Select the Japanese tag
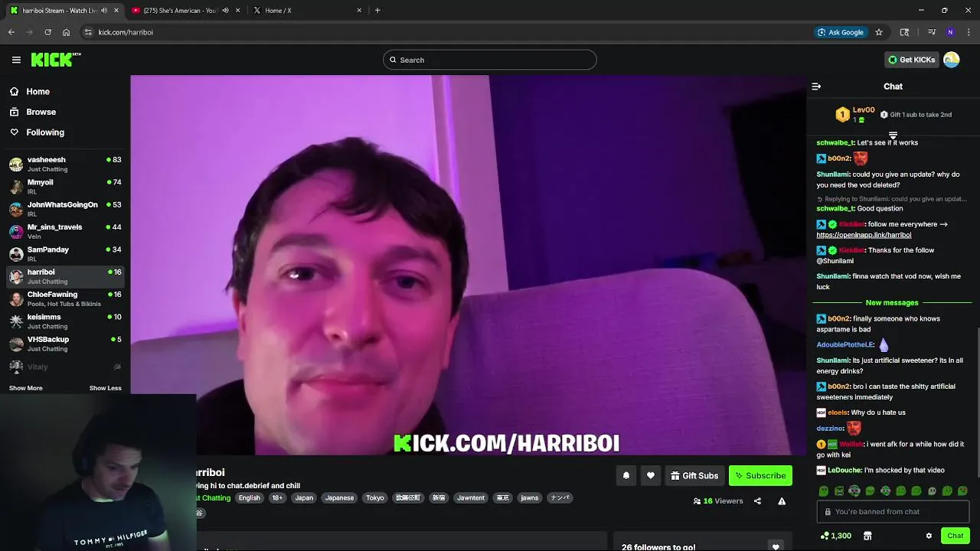Viewport: 980px width, 551px height. coord(339,497)
